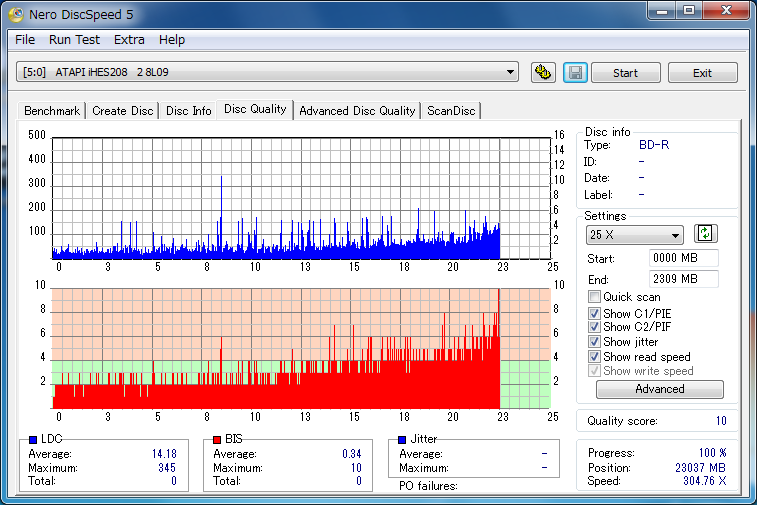Uncheck Show C1/PIE option
Image resolution: width=757 pixels, height=505 pixels.
594,313
